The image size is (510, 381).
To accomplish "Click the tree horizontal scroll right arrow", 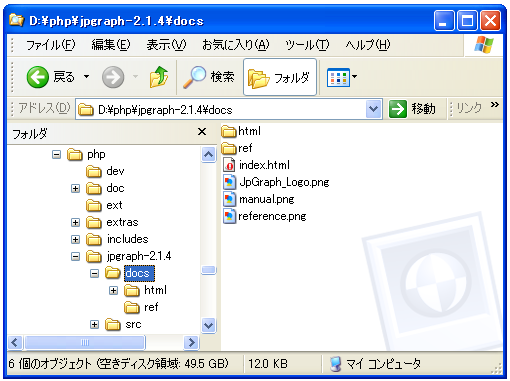I will (x=191, y=343).
